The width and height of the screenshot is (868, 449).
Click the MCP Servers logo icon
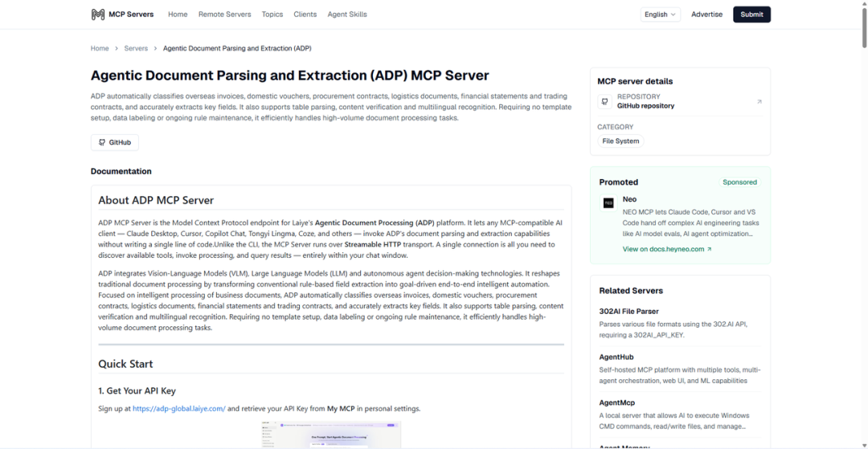click(x=97, y=14)
